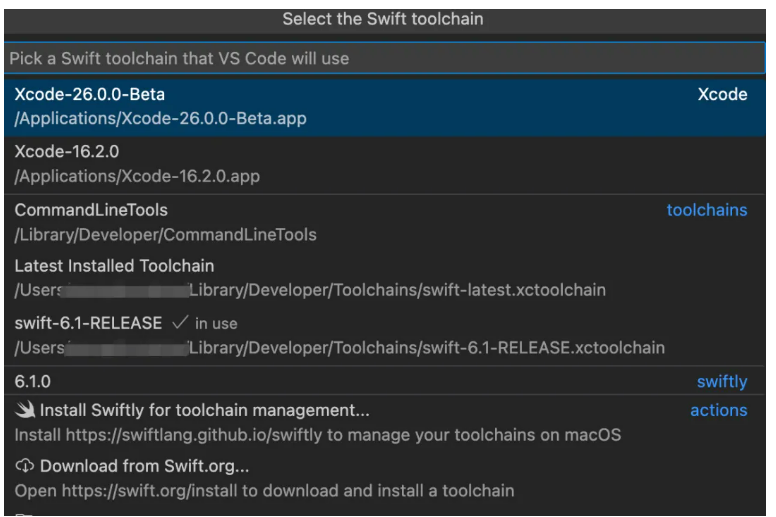Choose the Xcode-16.2.0 toolchain
Screen dimensions: 776x517
point(385,164)
